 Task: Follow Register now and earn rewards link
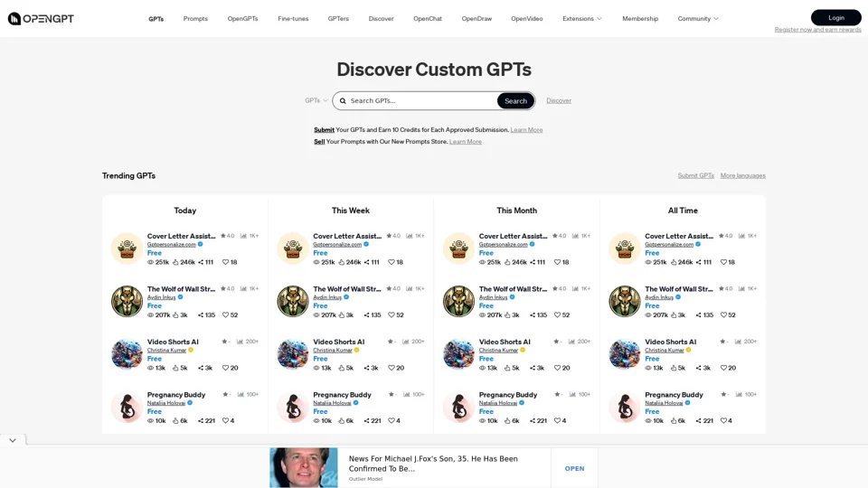click(817, 29)
